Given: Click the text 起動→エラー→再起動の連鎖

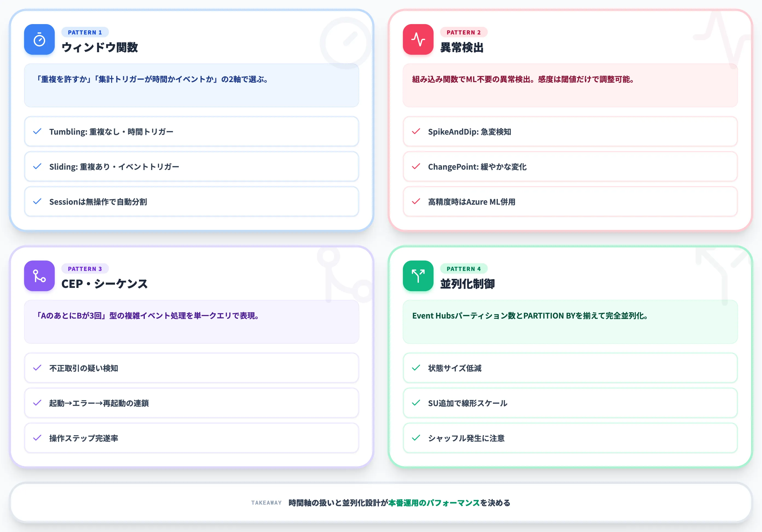Looking at the screenshot, I should (x=99, y=403).
